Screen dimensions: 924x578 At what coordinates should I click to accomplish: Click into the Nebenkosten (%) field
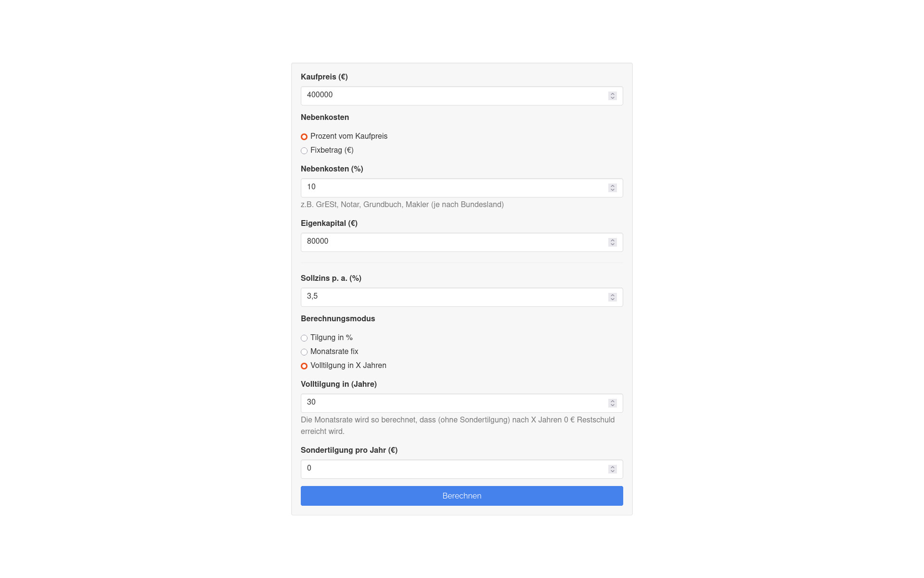[x=452, y=188]
